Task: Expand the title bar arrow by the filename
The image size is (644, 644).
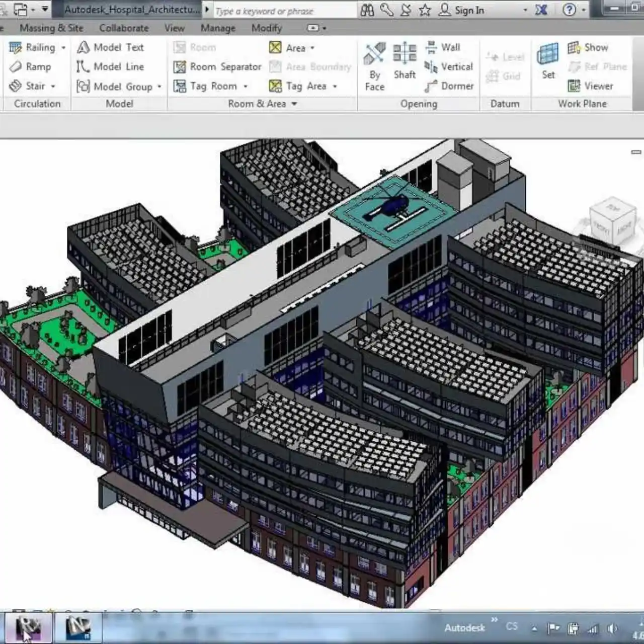Action: (x=207, y=10)
